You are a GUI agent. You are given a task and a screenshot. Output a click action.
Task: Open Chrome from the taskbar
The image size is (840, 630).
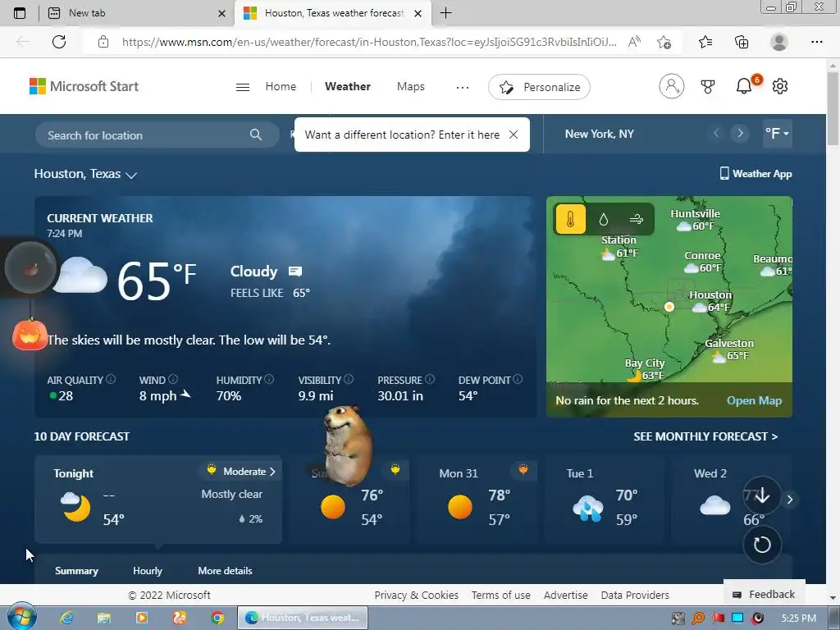217,618
